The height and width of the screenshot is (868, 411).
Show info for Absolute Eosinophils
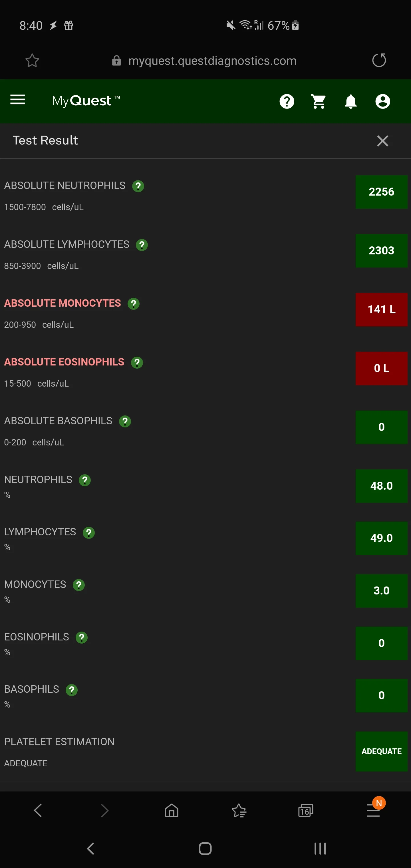point(137,363)
